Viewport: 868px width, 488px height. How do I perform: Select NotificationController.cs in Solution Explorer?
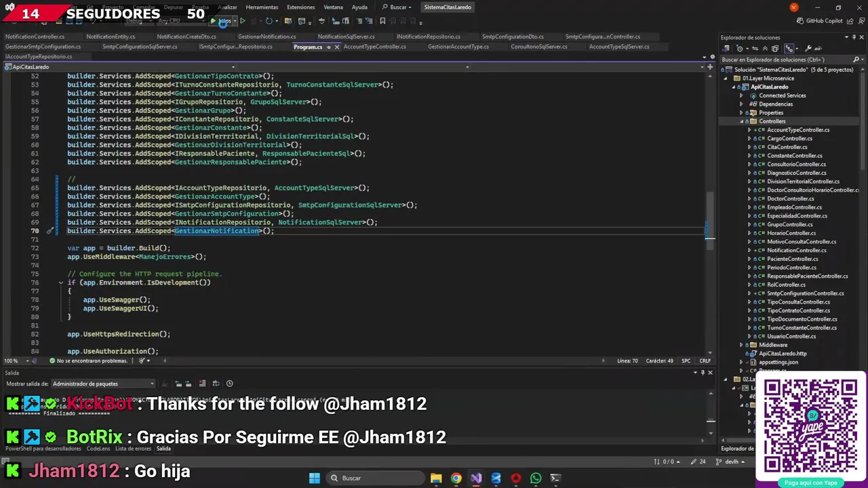pyautogui.click(x=796, y=251)
